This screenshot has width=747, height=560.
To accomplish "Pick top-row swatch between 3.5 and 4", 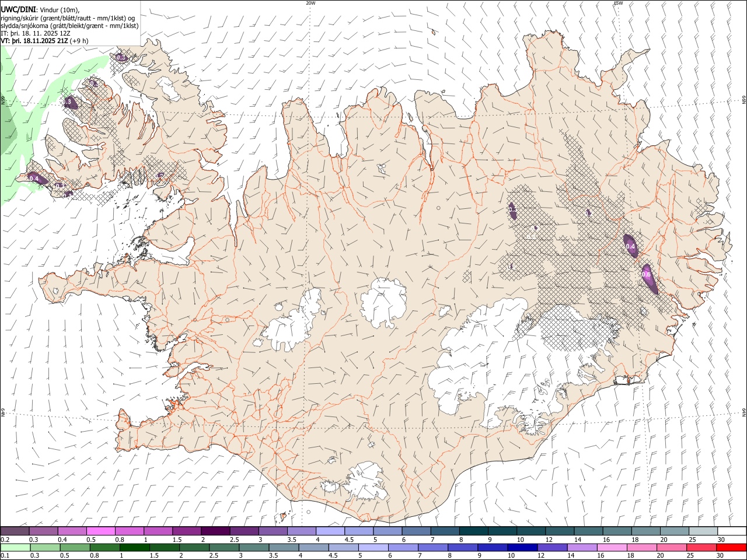I will point(302,531).
